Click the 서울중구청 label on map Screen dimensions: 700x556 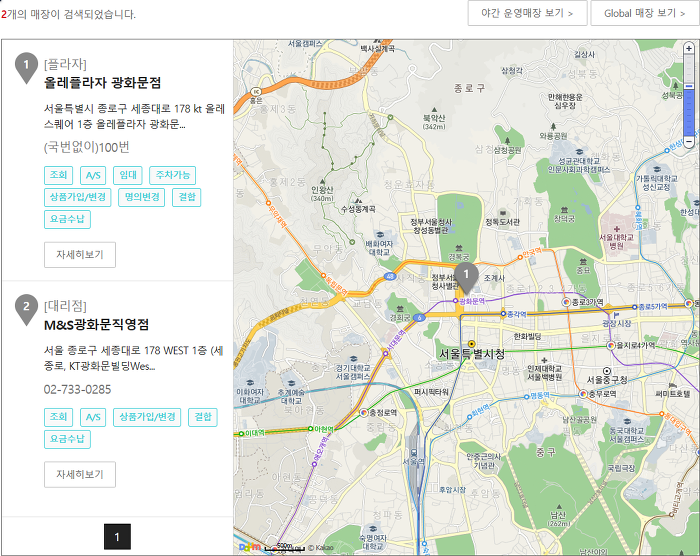tap(607, 380)
